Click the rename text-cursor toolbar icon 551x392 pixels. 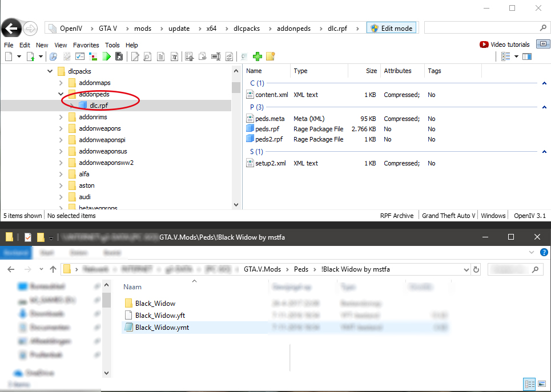click(x=216, y=56)
